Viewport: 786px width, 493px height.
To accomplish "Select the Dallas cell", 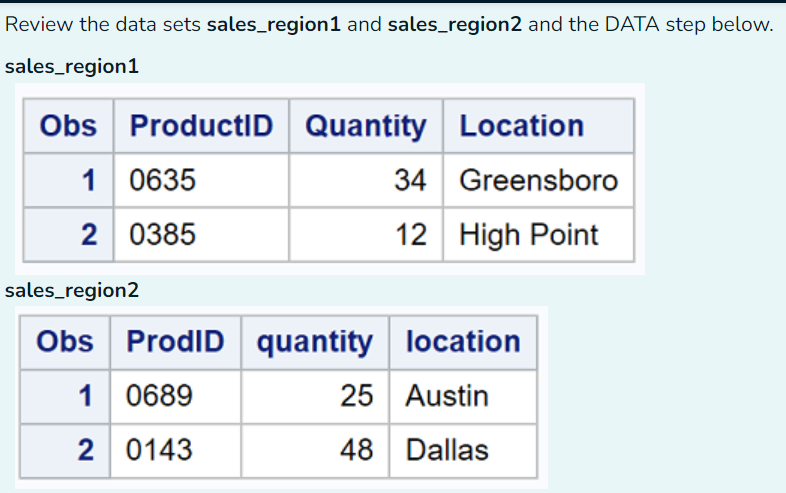I will pyautogui.click(x=463, y=450).
